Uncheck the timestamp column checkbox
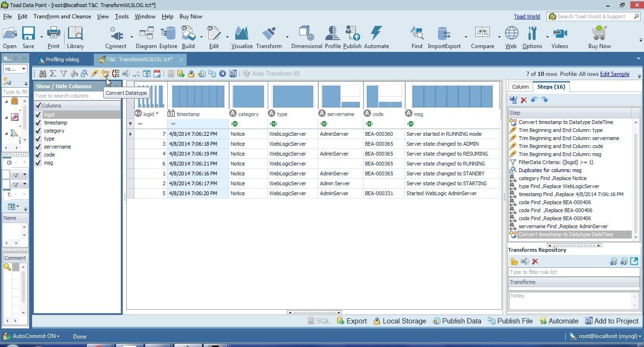This screenshot has height=347, width=644. coord(38,123)
